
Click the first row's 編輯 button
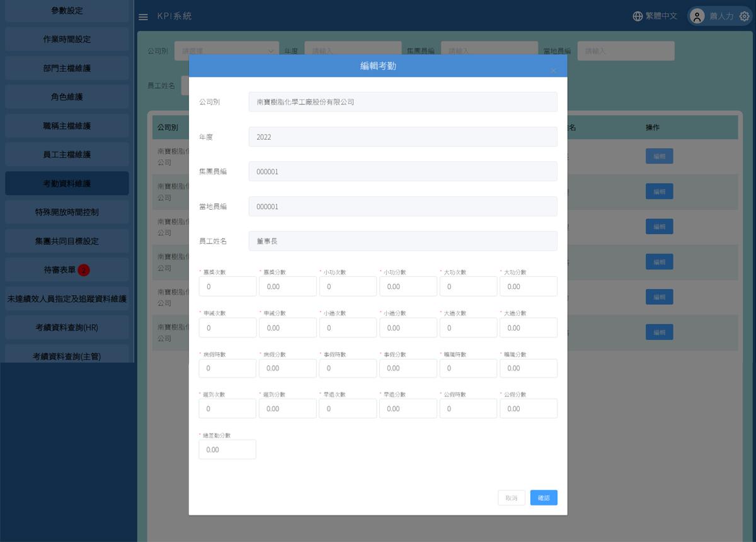click(x=659, y=156)
